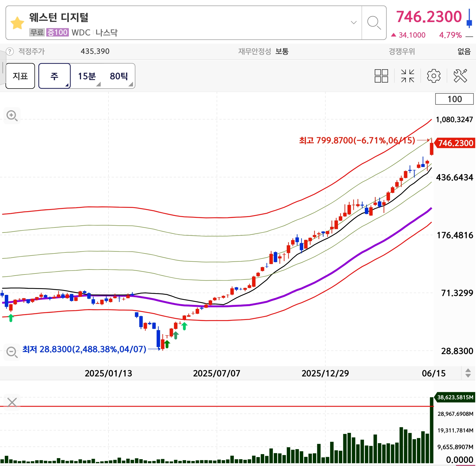Select the 80틱 tick chart tab

119,76
